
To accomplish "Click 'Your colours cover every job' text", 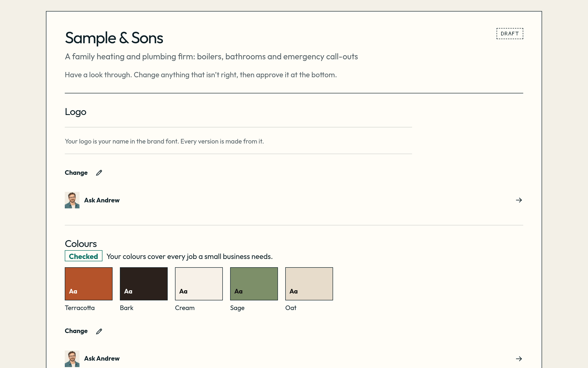I will click(x=189, y=256).
